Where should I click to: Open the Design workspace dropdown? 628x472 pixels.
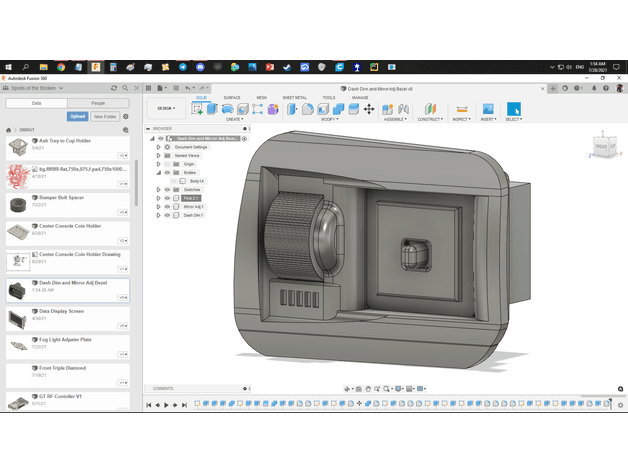pyautogui.click(x=166, y=108)
